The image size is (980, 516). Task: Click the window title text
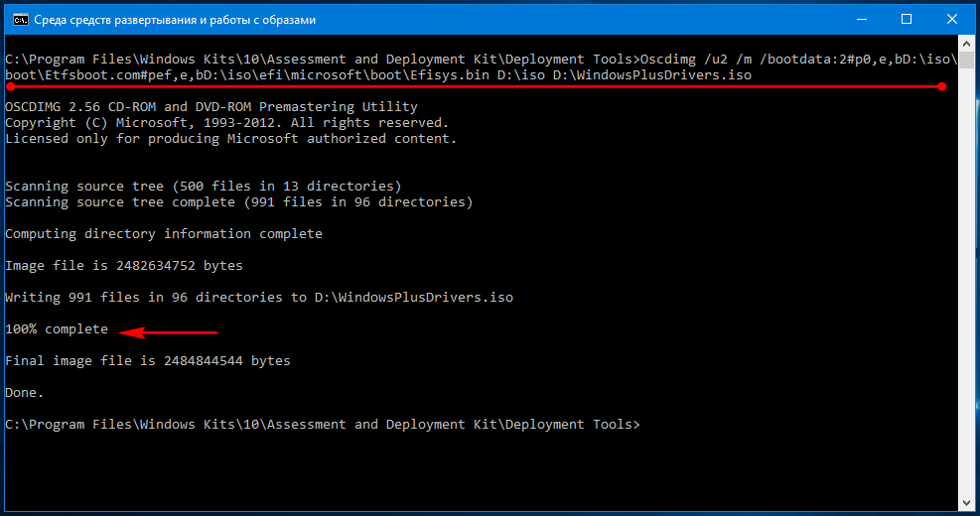point(175,20)
